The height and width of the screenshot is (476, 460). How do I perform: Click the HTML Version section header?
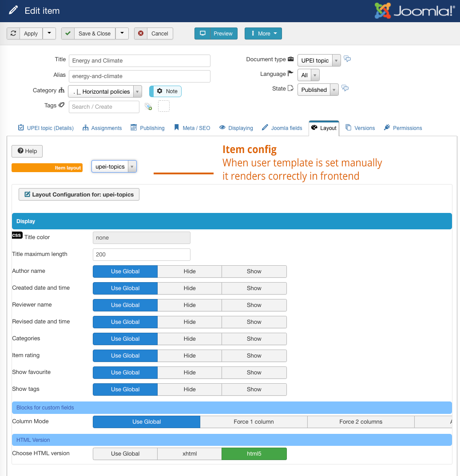[x=232, y=440]
